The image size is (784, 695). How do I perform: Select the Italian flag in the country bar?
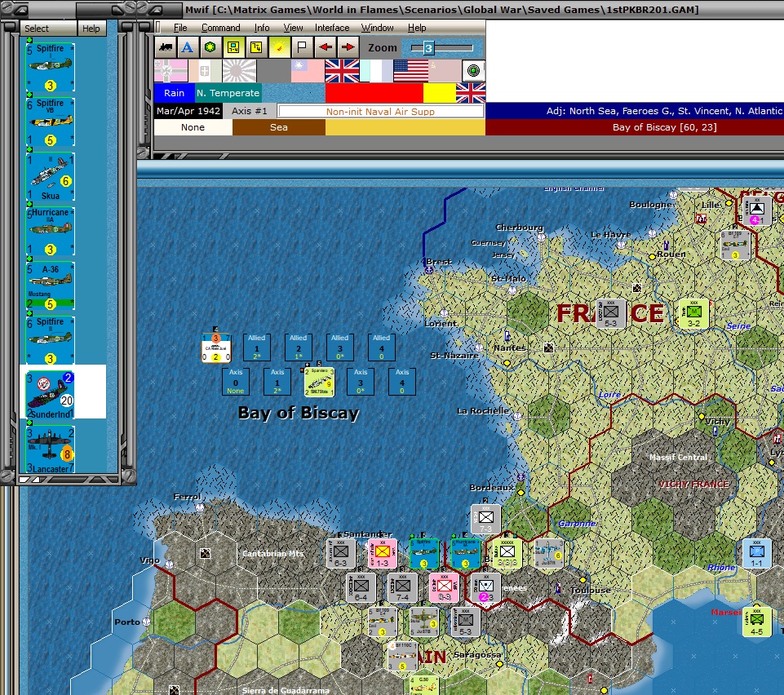(x=205, y=71)
